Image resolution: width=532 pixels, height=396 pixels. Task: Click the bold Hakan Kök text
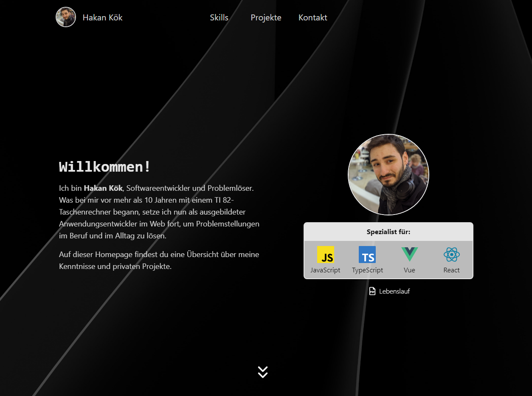(x=103, y=187)
